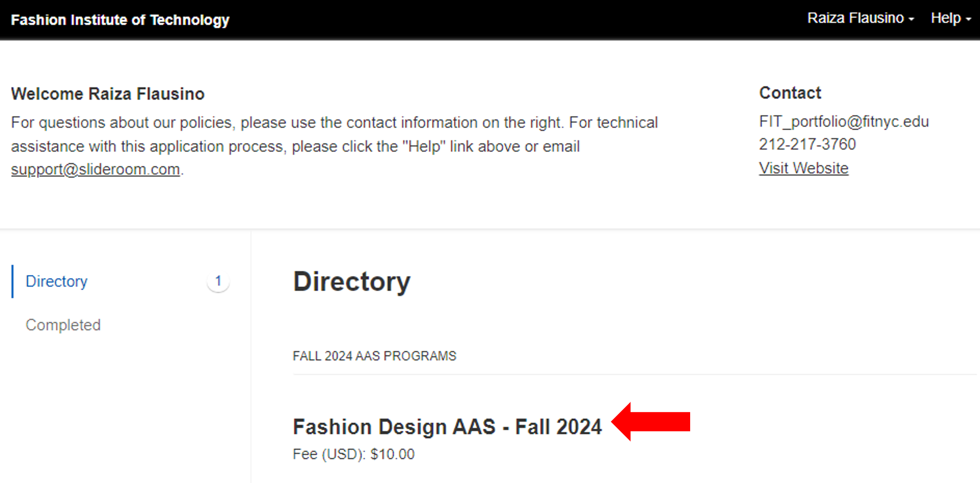Click the Fee (USD): $10.00 text

pyautogui.click(x=353, y=454)
